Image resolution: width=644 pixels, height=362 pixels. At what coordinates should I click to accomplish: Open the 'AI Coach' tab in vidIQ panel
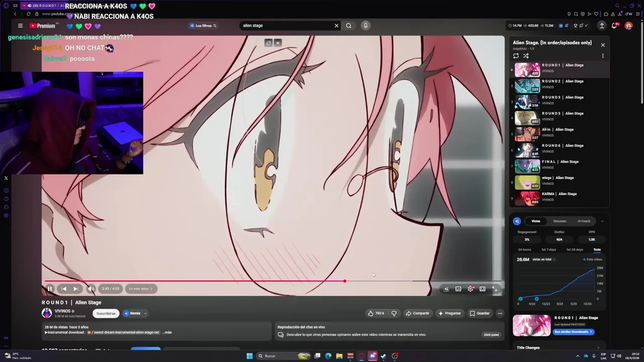[584, 221]
